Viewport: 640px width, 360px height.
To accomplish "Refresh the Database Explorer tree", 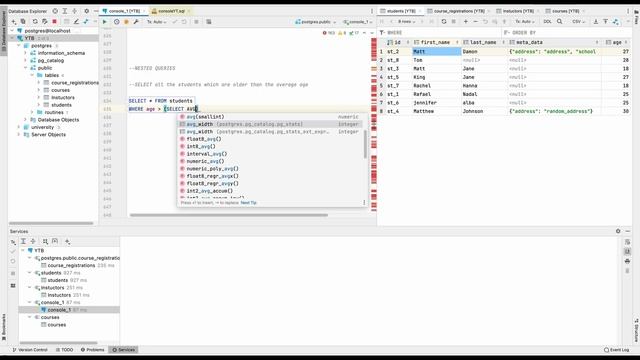I will 35,22.
